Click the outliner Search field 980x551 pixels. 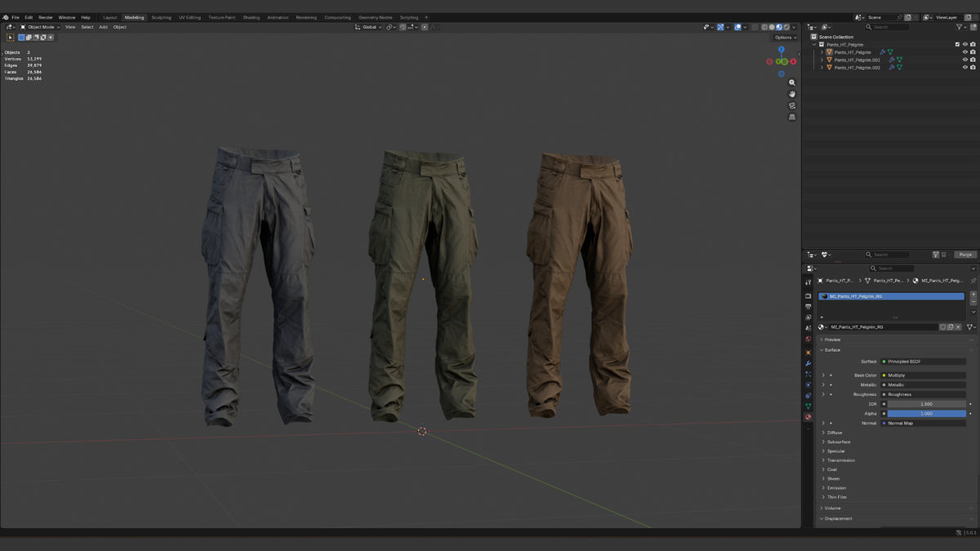coord(889,27)
